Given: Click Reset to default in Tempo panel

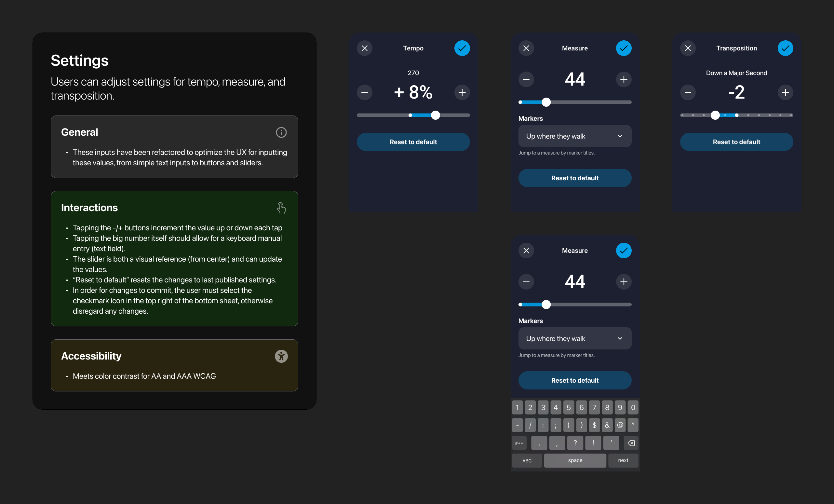Looking at the screenshot, I should click(413, 142).
